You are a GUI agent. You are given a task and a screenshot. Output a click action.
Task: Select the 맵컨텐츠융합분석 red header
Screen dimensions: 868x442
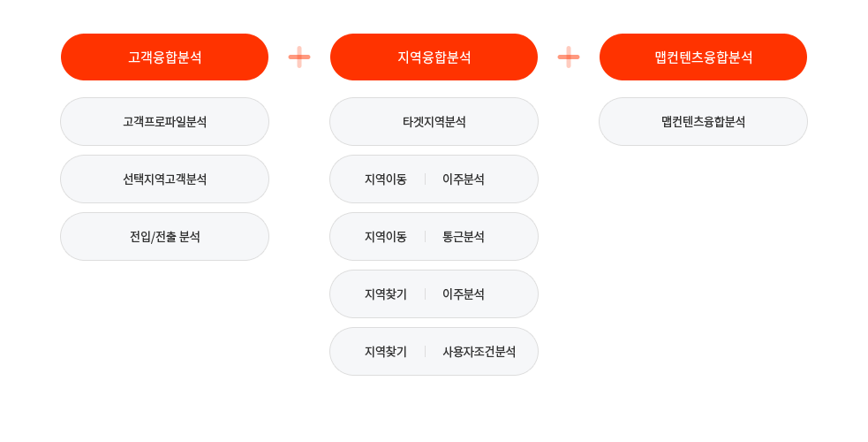(703, 57)
